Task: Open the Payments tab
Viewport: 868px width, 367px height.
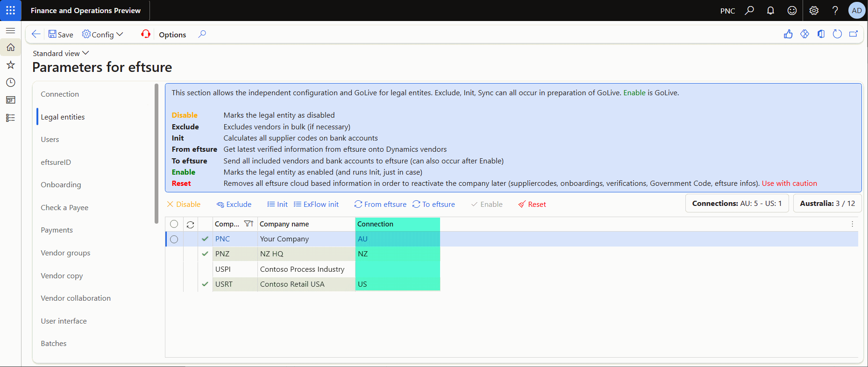Action: [x=57, y=230]
